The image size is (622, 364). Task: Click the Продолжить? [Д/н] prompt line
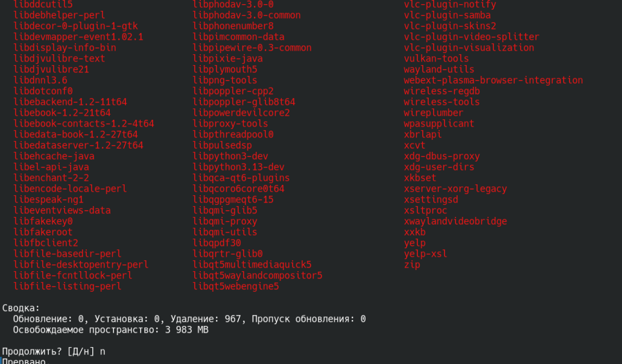(x=54, y=352)
